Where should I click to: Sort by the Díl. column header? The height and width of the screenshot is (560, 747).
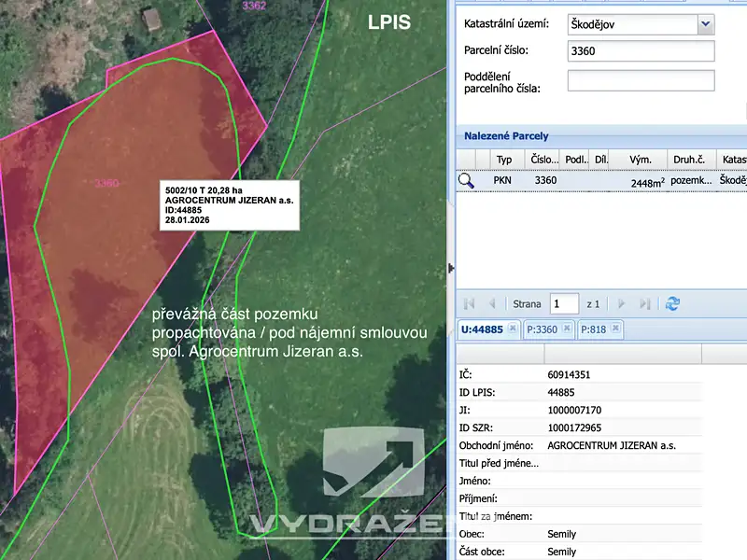click(601, 160)
